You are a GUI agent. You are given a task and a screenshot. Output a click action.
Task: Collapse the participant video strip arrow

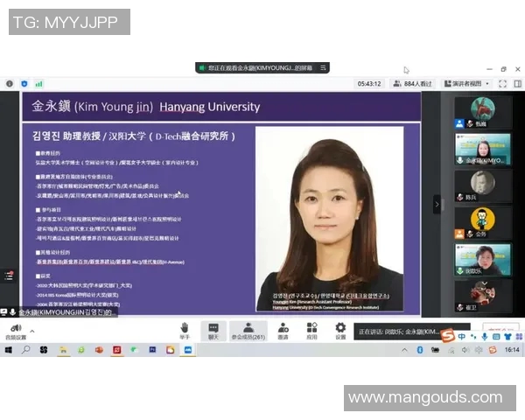[437, 204]
